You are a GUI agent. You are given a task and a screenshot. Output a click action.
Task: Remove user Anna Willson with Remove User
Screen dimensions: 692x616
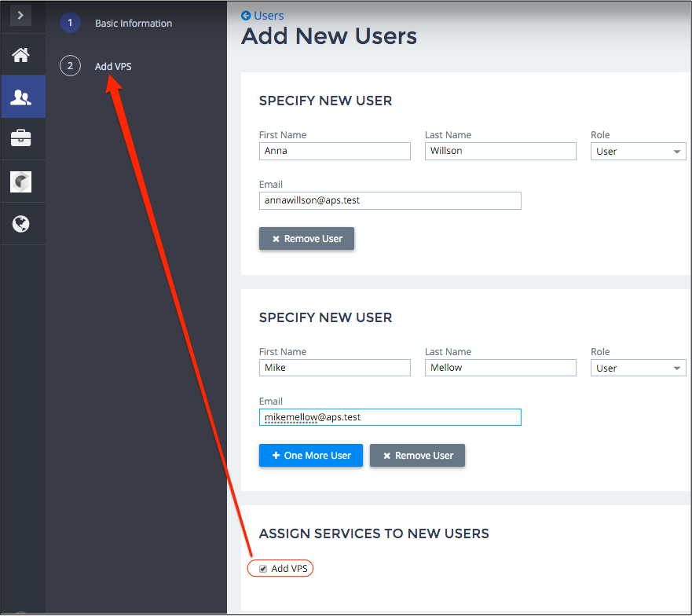click(306, 239)
